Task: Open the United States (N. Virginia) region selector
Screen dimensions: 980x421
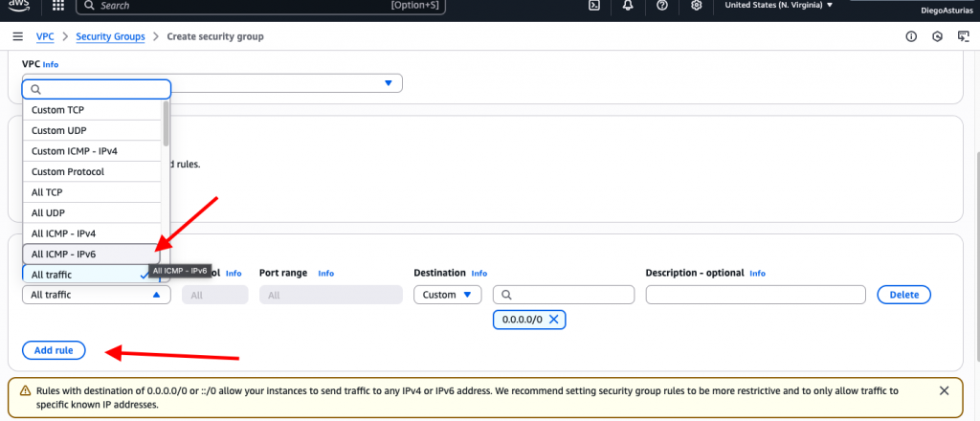Action: click(x=779, y=5)
